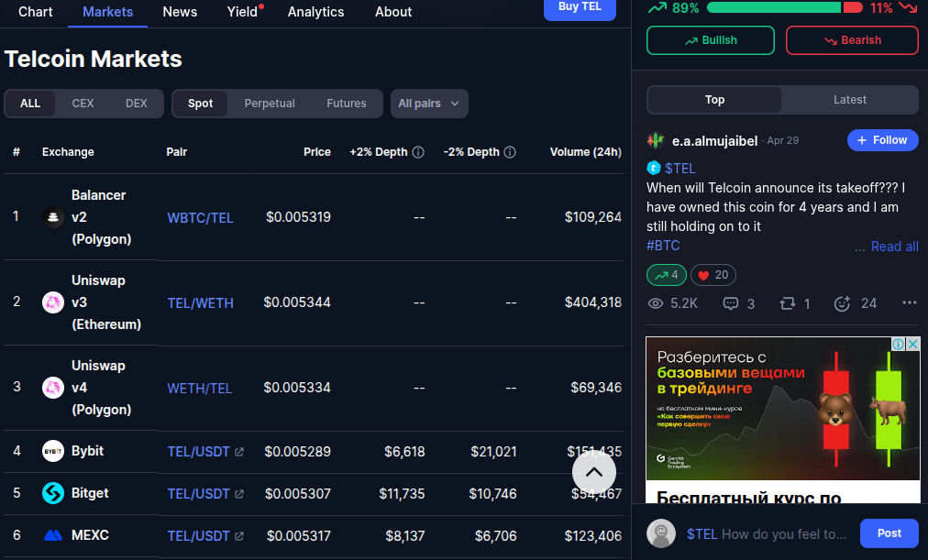The width and height of the screenshot is (928, 560).
Task: Click the Uniswap v4 (Polygon) logo
Action: [53, 388]
